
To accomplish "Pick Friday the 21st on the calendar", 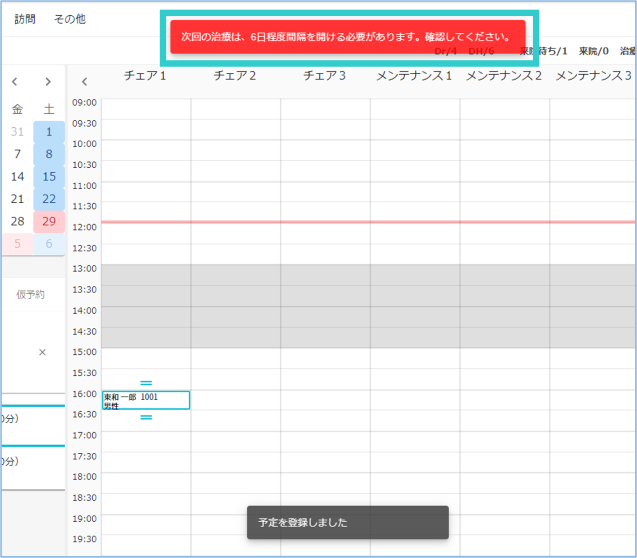I will 17,199.
